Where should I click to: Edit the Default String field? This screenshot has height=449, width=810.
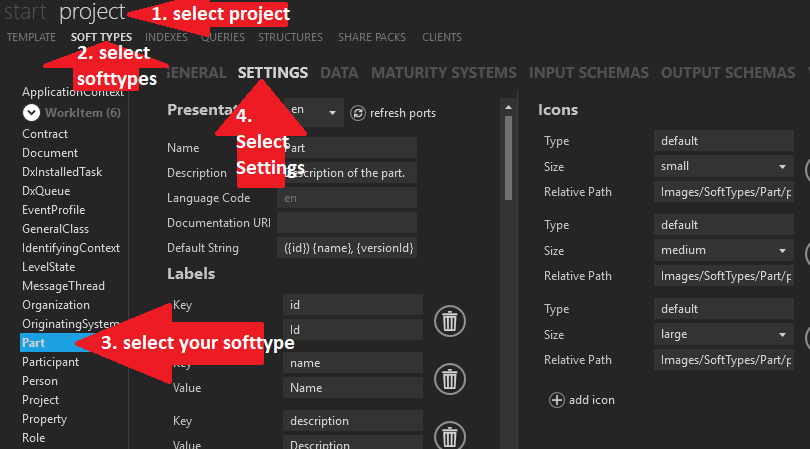pyautogui.click(x=347, y=248)
